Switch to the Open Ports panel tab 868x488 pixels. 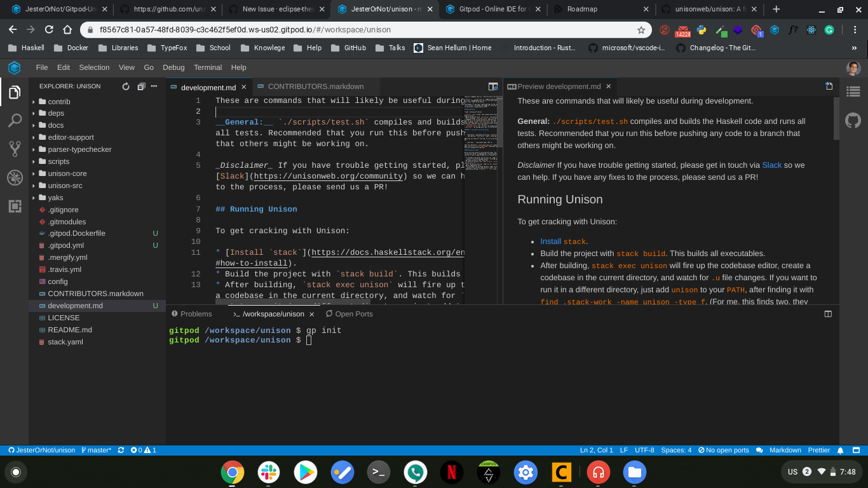(x=348, y=314)
